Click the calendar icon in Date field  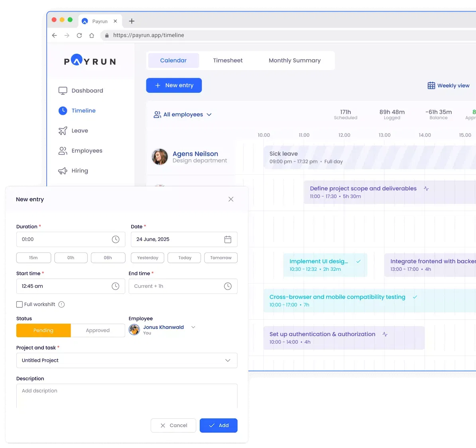click(x=228, y=239)
